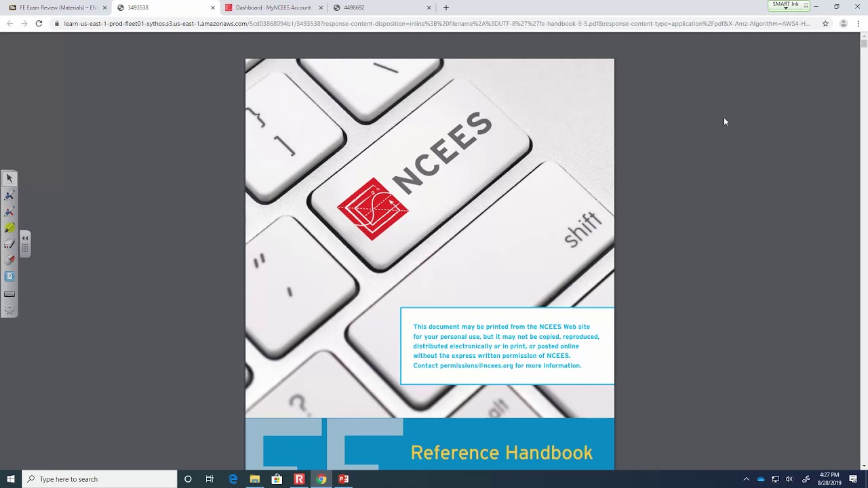The image size is (868, 488).
Task: Select the round red-and-white eraser tool
Action: pyautogui.click(x=9, y=260)
